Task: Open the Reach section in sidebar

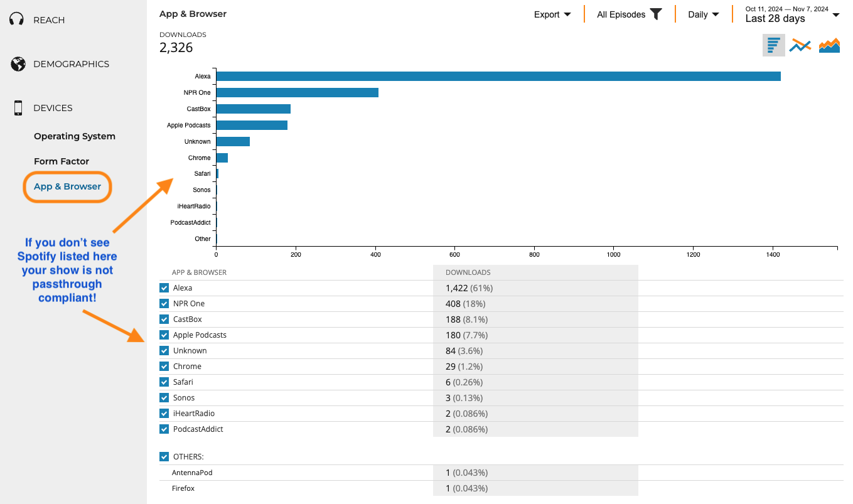Action: click(49, 20)
